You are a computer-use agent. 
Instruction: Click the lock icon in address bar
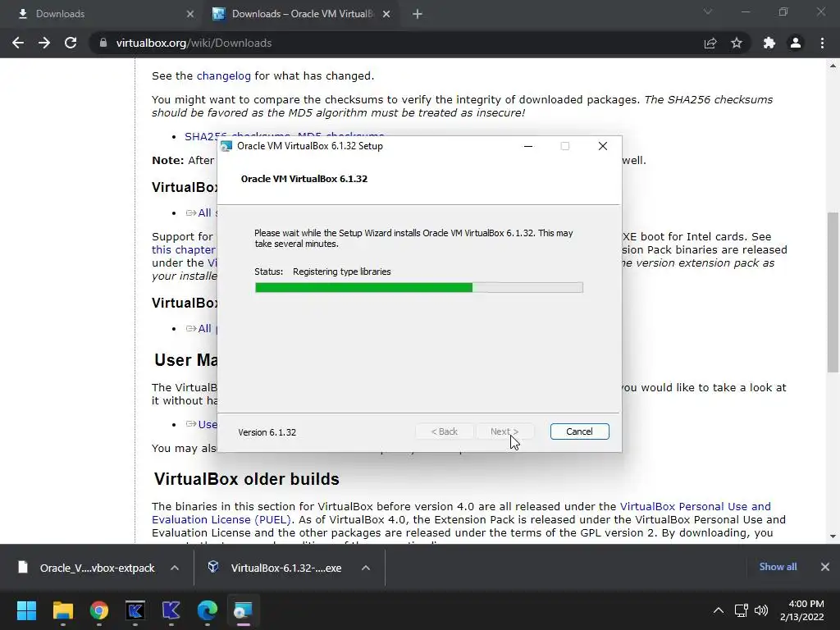click(103, 43)
